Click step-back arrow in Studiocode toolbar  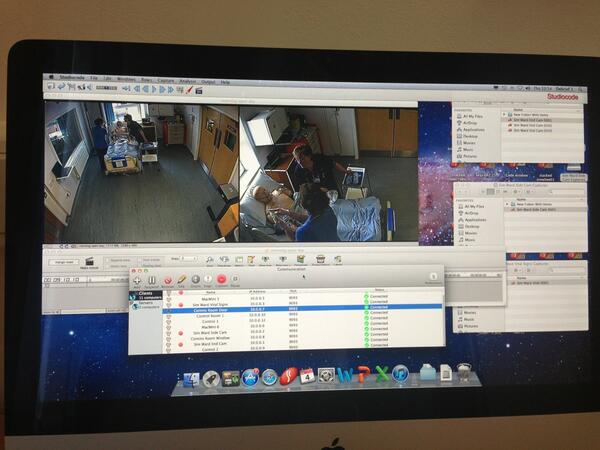[x=145, y=90]
